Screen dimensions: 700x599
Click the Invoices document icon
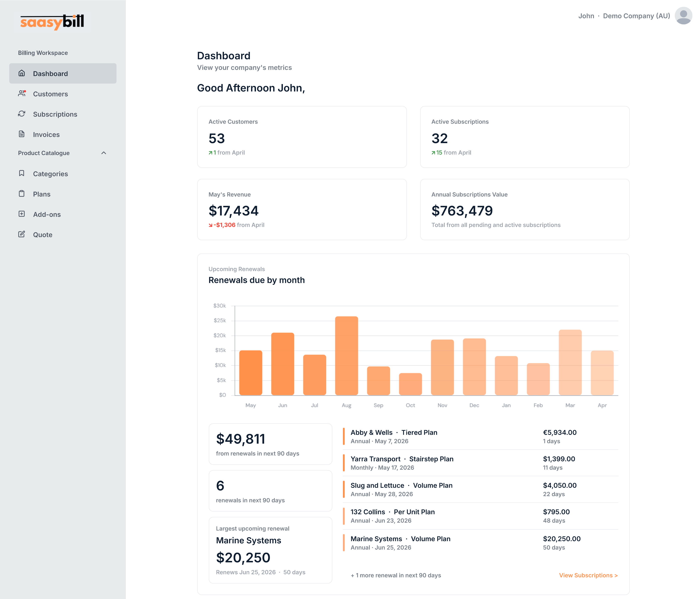(x=22, y=134)
